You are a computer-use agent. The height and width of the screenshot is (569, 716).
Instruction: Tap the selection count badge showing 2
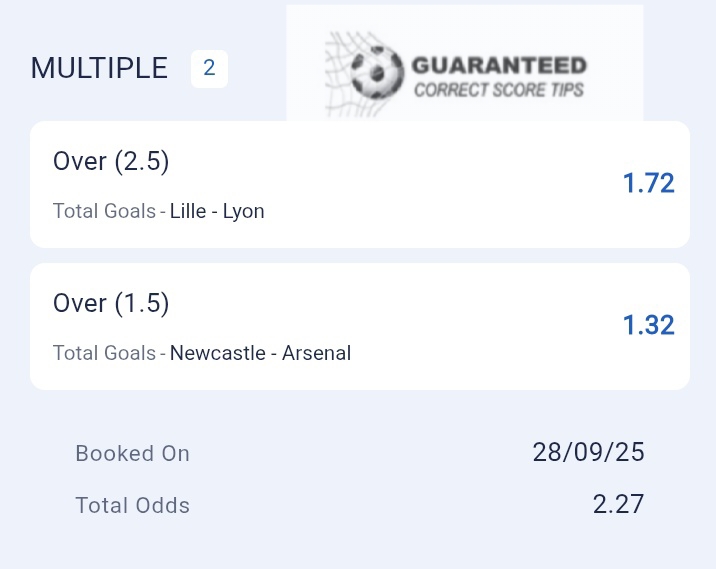(x=209, y=69)
